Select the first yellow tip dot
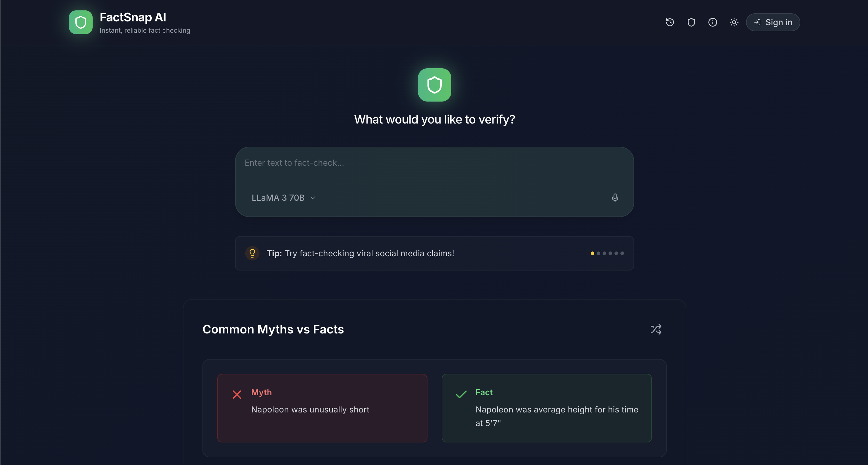The height and width of the screenshot is (465, 868). [x=592, y=253]
